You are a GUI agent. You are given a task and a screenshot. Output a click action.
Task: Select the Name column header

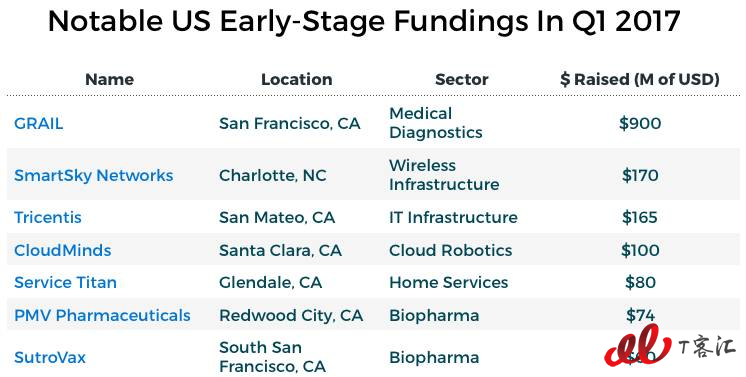109,79
